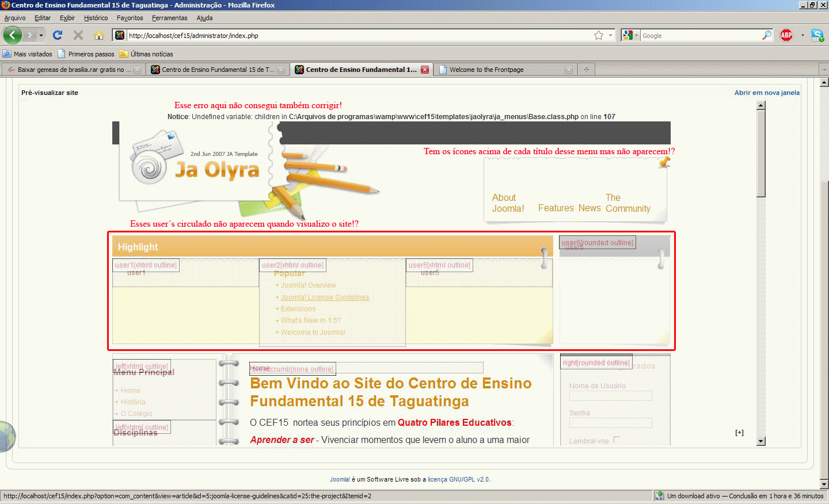Expand the [+] toggle beside preview

click(739, 433)
